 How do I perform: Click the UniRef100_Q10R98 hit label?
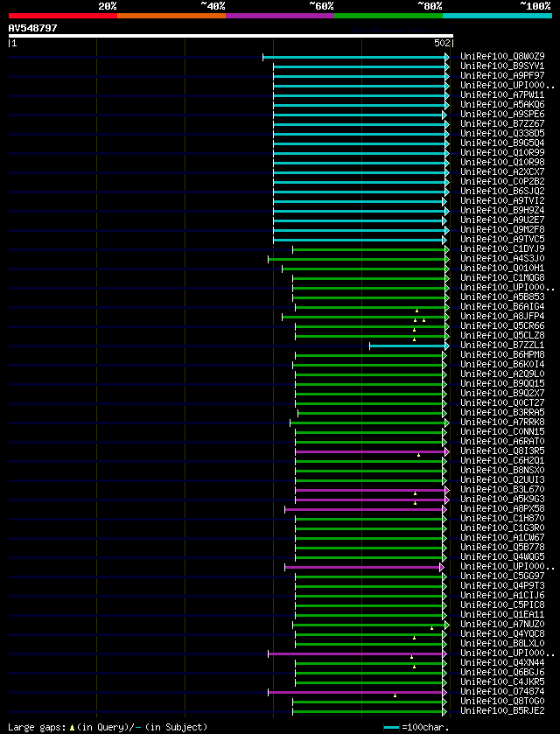coord(502,163)
